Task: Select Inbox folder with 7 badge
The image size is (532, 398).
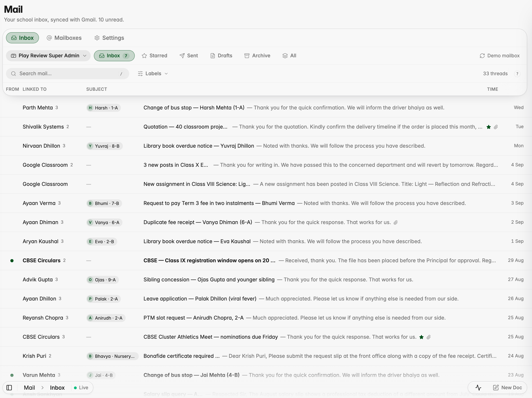Action: 114,56
